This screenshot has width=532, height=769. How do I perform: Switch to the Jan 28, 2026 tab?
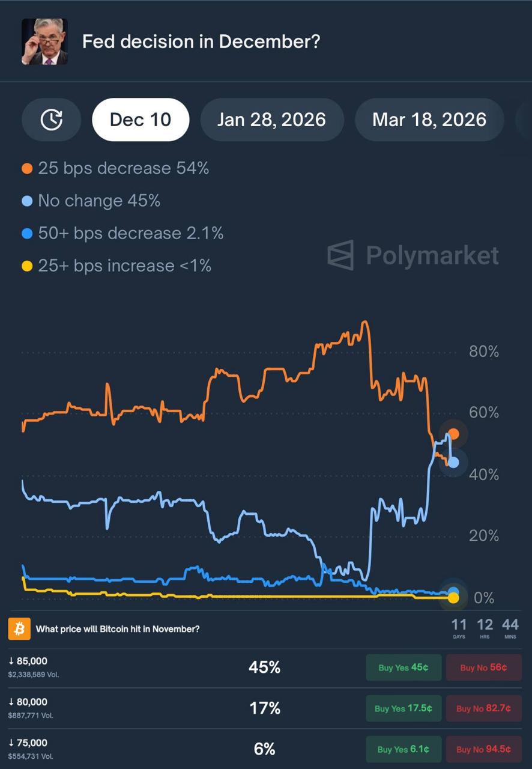coord(272,119)
